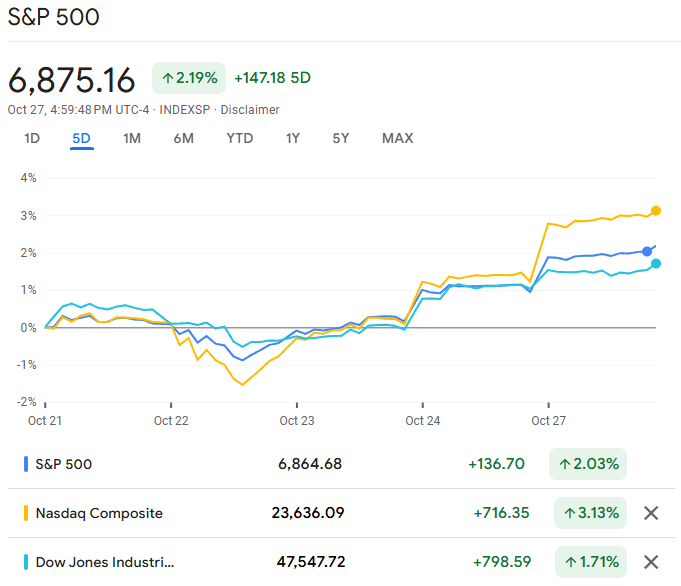Viewport: 681px width, 586px height.
Task: Open the Nasdaq Composite index name
Action: (99, 513)
